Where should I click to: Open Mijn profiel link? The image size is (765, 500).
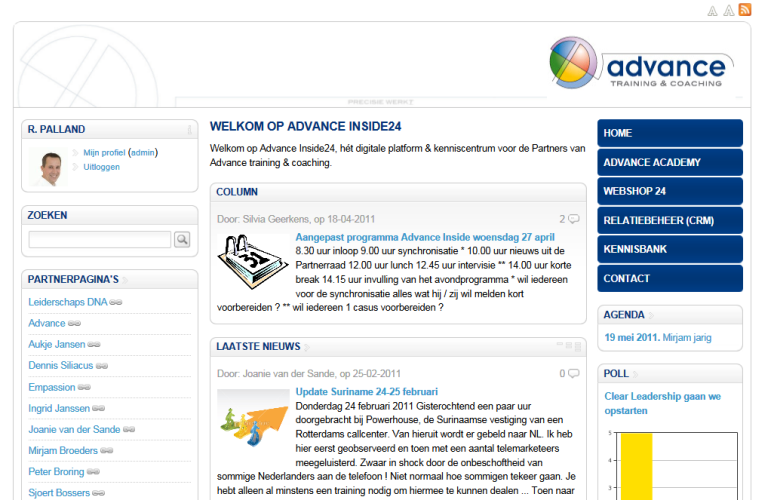104,153
